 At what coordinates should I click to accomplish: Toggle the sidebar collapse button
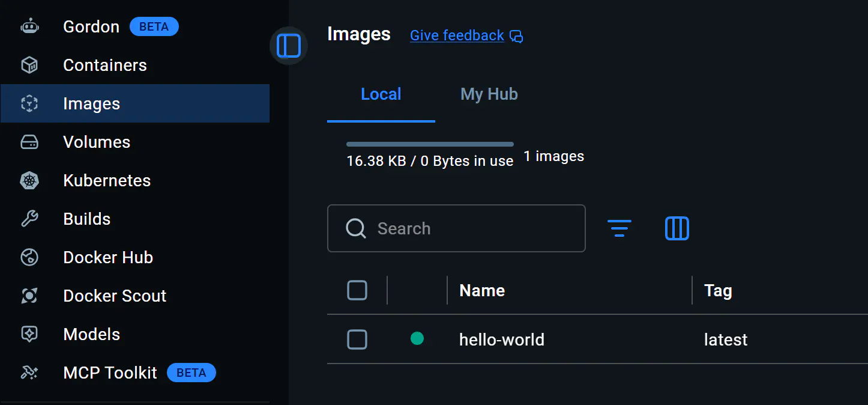289,46
